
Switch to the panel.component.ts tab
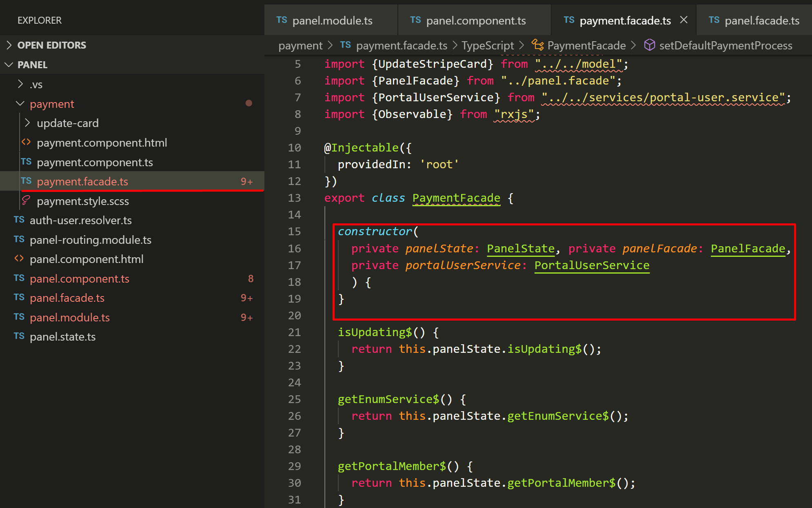pyautogui.click(x=475, y=21)
